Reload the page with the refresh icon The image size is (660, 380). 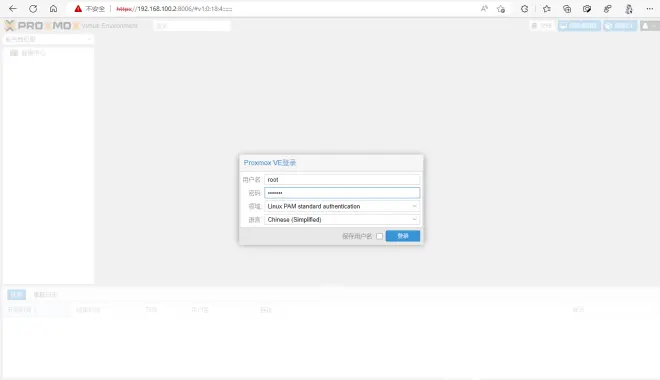click(x=33, y=8)
